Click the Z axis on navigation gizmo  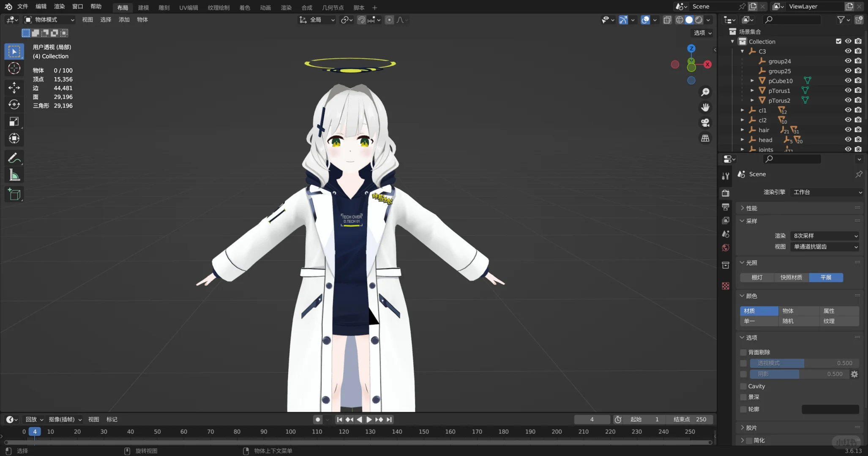(x=691, y=49)
